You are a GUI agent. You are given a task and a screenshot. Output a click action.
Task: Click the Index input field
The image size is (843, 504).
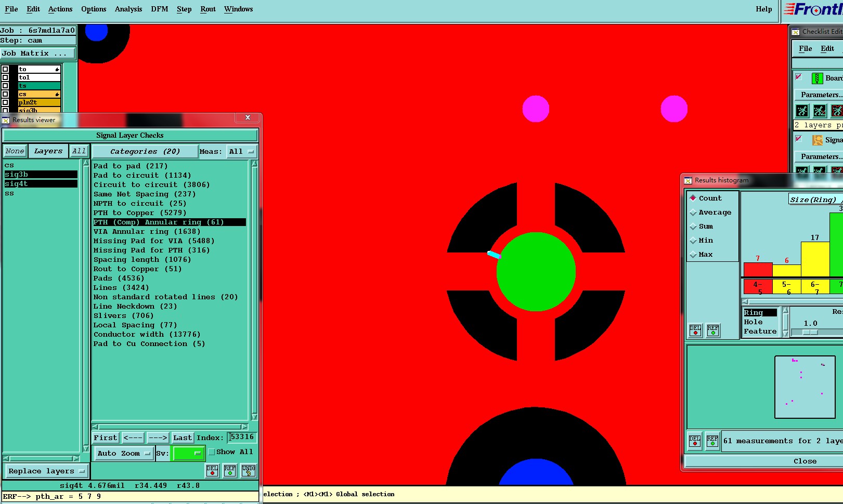[x=242, y=437]
